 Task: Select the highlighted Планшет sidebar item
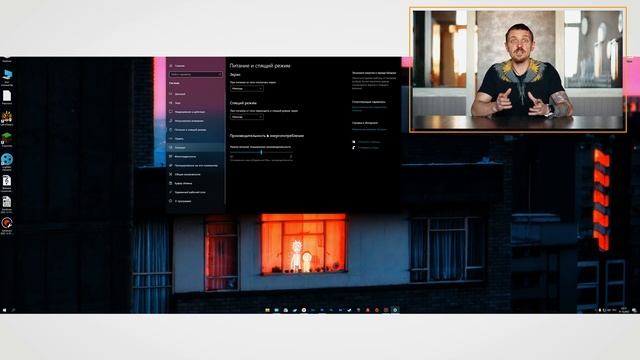point(196,147)
